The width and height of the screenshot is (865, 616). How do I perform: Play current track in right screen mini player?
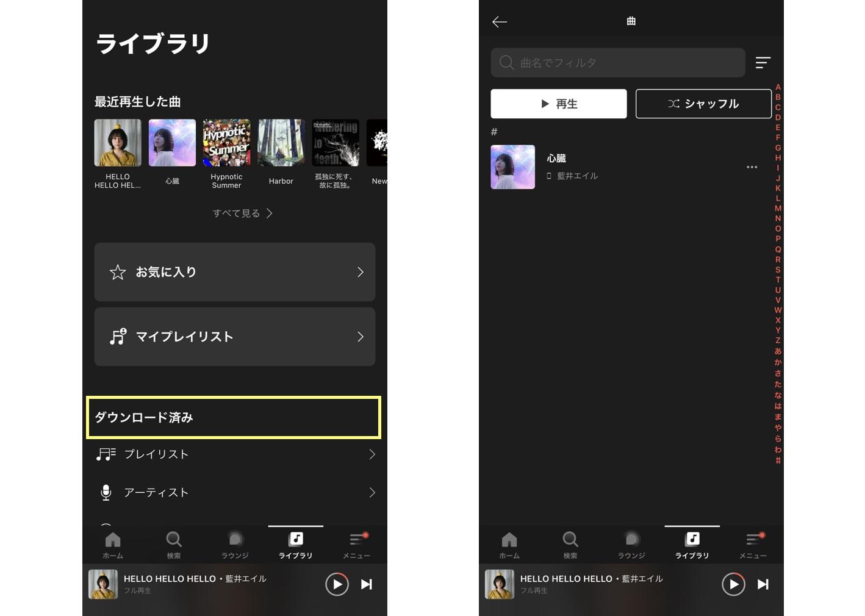[733, 584]
